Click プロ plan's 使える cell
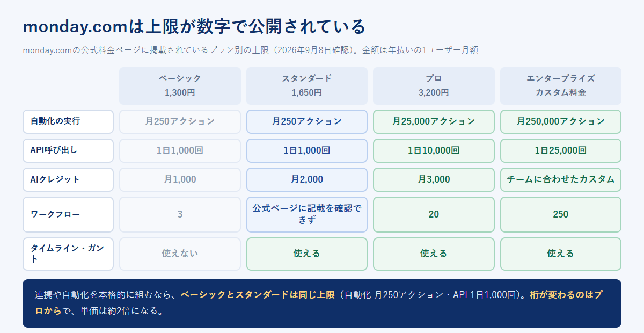This screenshot has height=333, width=644. click(x=434, y=254)
